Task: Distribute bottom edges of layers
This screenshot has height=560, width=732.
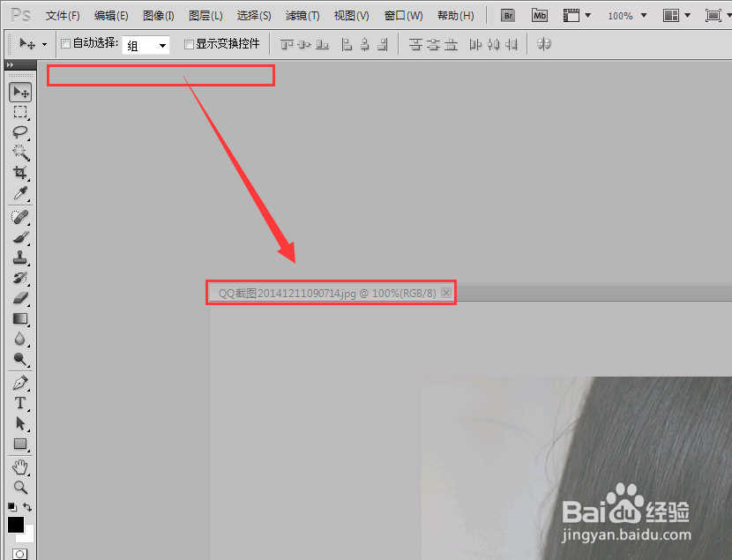Action: (x=451, y=44)
